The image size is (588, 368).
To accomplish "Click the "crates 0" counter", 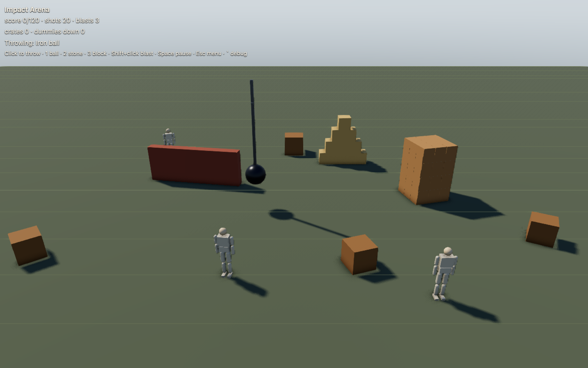I will pyautogui.click(x=17, y=31).
